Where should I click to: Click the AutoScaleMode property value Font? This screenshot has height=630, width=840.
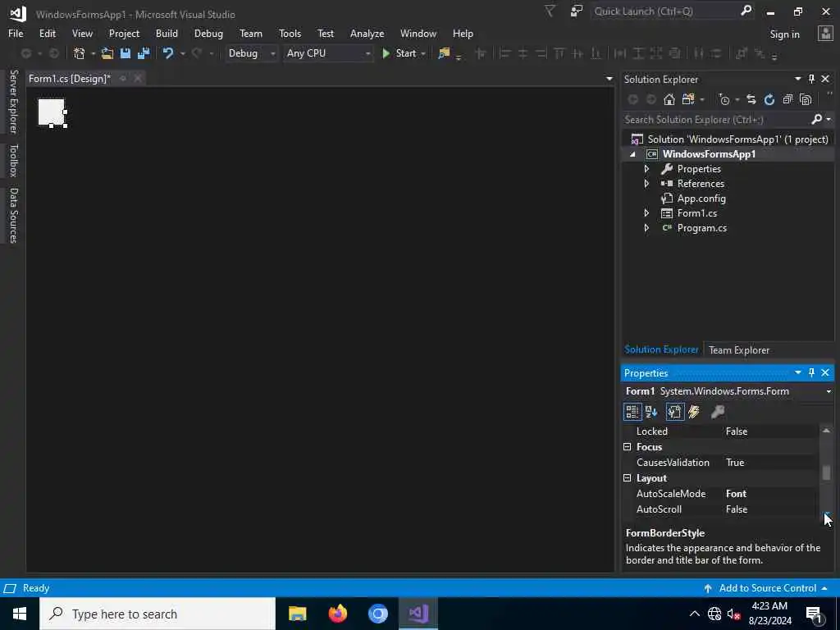click(x=736, y=494)
